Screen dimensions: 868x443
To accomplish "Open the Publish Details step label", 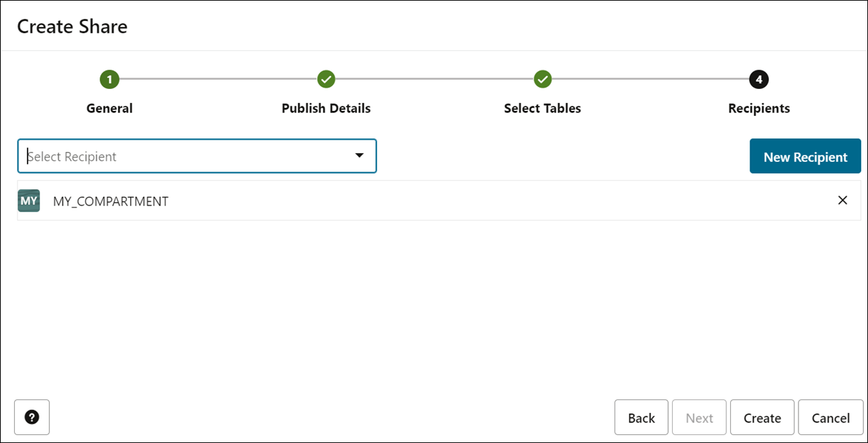I will pos(326,108).
